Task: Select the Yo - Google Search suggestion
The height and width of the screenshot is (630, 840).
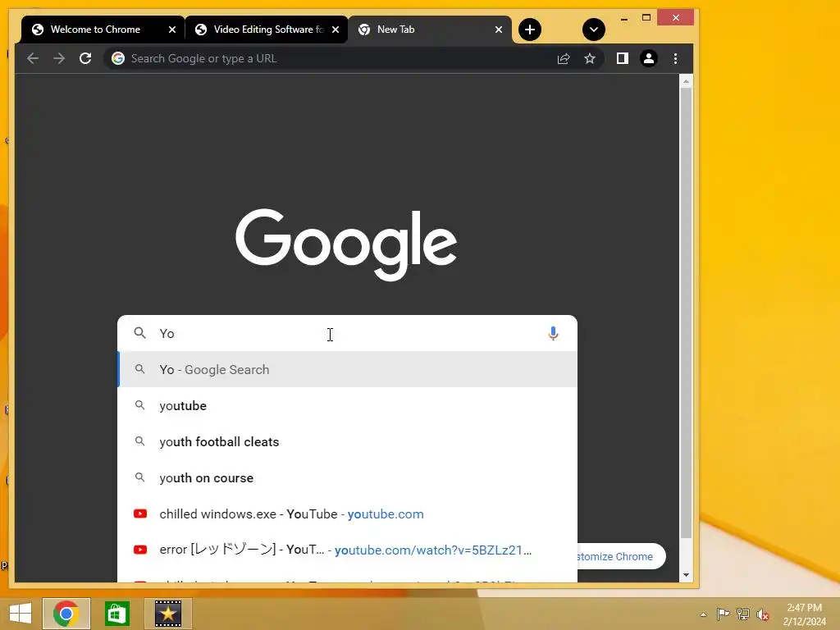Action: (x=347, y=370)
